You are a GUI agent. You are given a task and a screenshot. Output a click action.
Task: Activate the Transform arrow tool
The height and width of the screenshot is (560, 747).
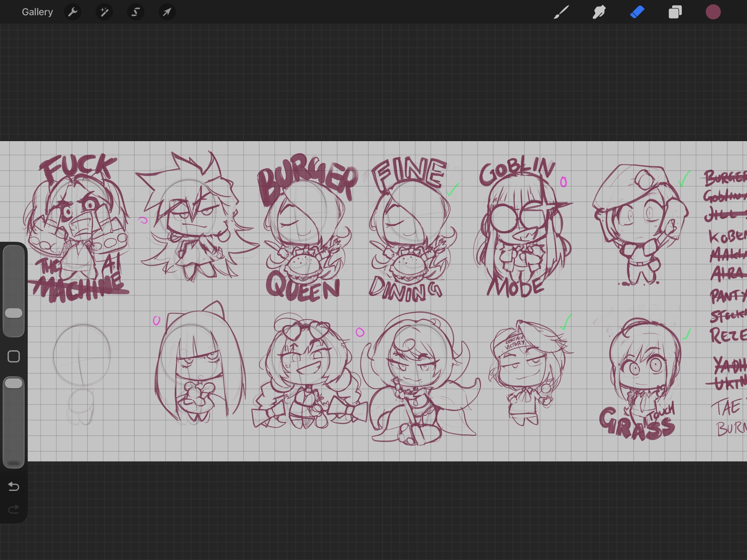pos(167,12)
